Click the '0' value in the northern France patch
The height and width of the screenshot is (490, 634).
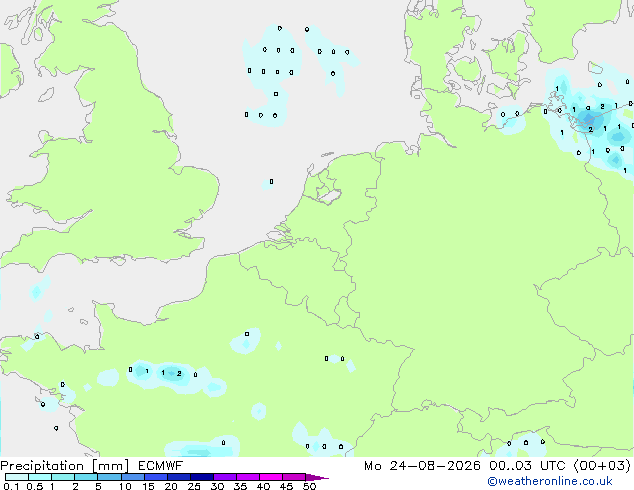point(247,334)
